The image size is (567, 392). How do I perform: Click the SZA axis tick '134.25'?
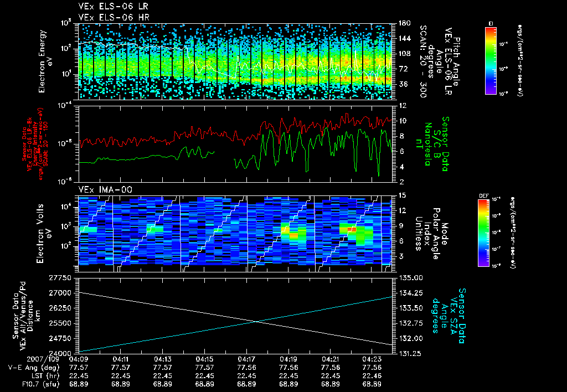click(x=411, y=293)
